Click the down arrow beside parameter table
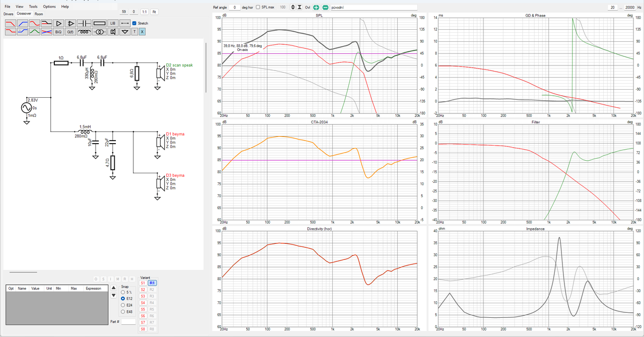The height and width of the screenshot is (337, 644). (x=114, y=295)
